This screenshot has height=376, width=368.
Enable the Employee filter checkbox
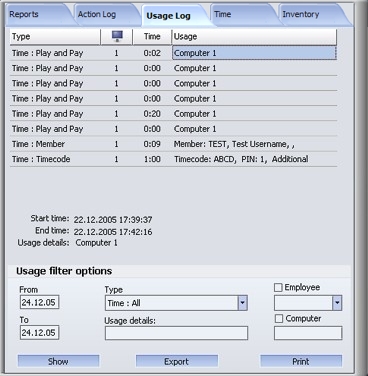(278, 287)
